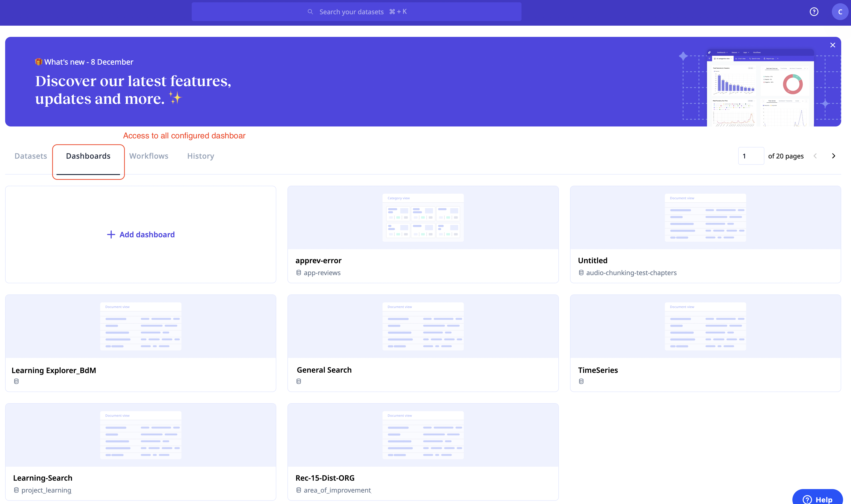Click the plus icon for Add dashboard
Viewport: 851px width, 504px height.
[111, 235]
